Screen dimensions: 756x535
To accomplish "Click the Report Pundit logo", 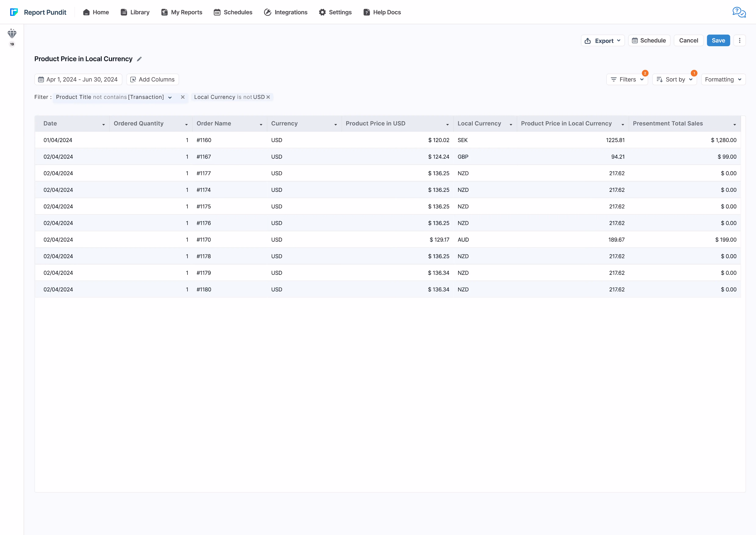I will pos(38,12).
